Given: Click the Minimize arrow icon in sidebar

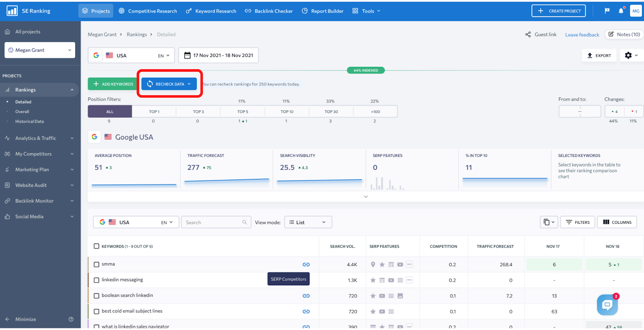Looking at the screenshot, I should 7,319.
